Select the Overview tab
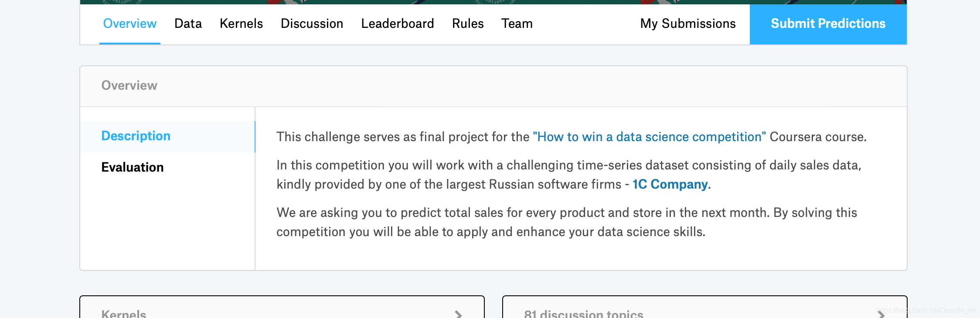 click(x=130, y=24)
